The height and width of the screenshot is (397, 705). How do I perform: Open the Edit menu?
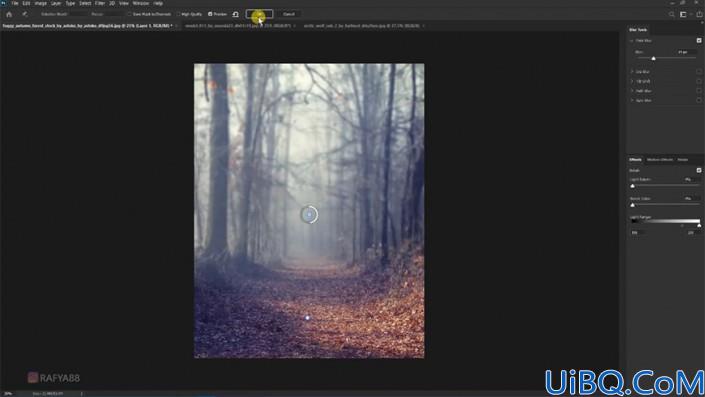[x=27, y=3]
